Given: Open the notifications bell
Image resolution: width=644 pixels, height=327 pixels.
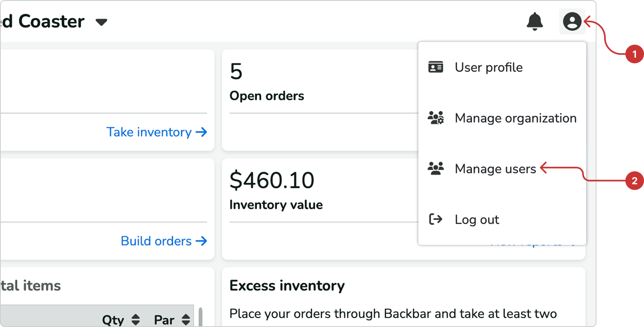Looking at the screenshot, I should pos(535,21).
